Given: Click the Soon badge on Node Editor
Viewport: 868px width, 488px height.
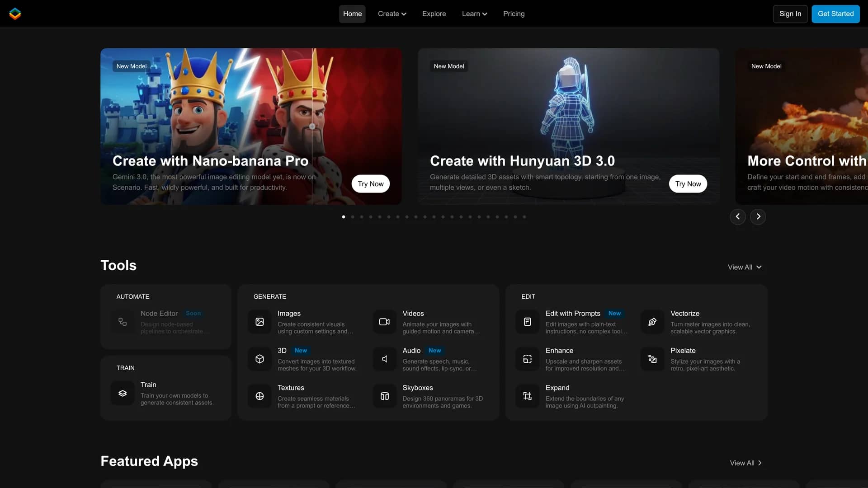Looking at the screenshot, I should [x=193, y=313].
